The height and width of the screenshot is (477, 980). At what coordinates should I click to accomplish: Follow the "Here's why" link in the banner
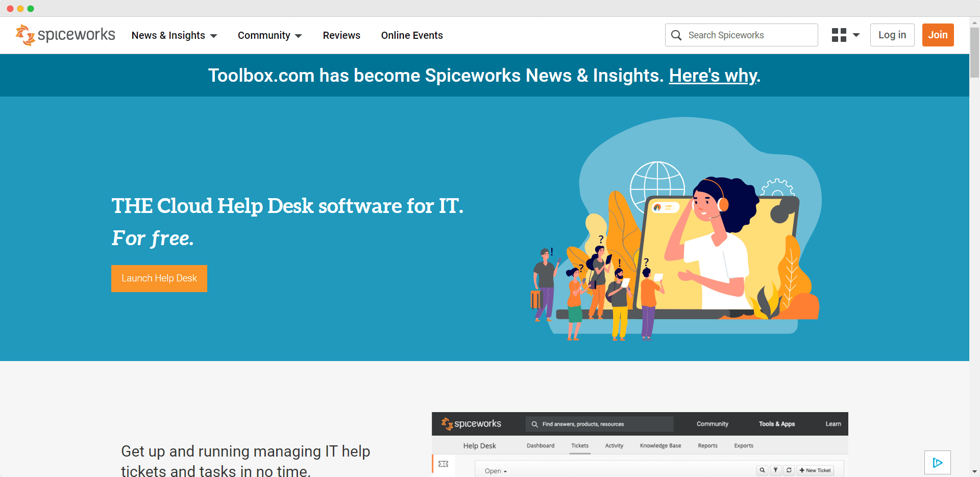(x=713, y=76)
